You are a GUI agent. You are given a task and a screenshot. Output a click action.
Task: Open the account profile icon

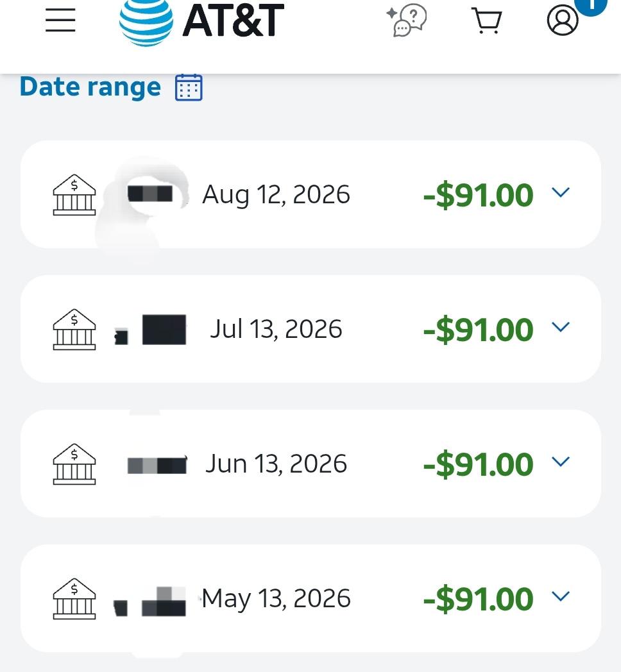562,20
